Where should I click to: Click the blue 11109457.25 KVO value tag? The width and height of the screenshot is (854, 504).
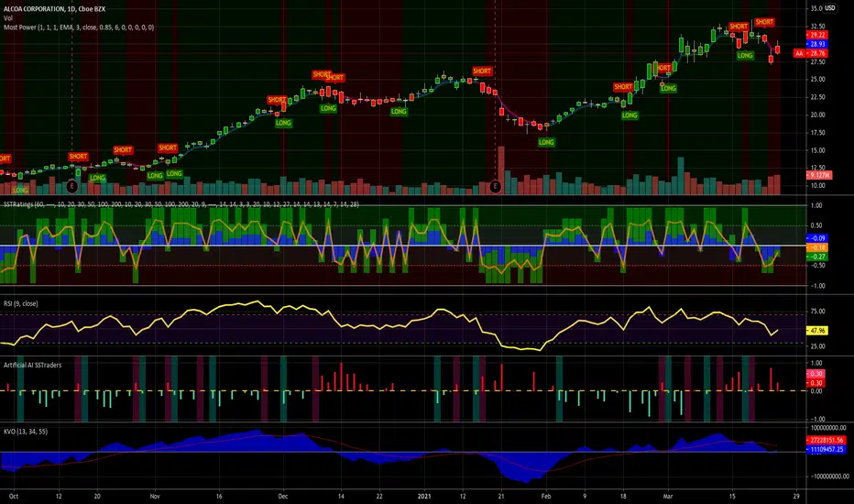(x=826, y=450)
